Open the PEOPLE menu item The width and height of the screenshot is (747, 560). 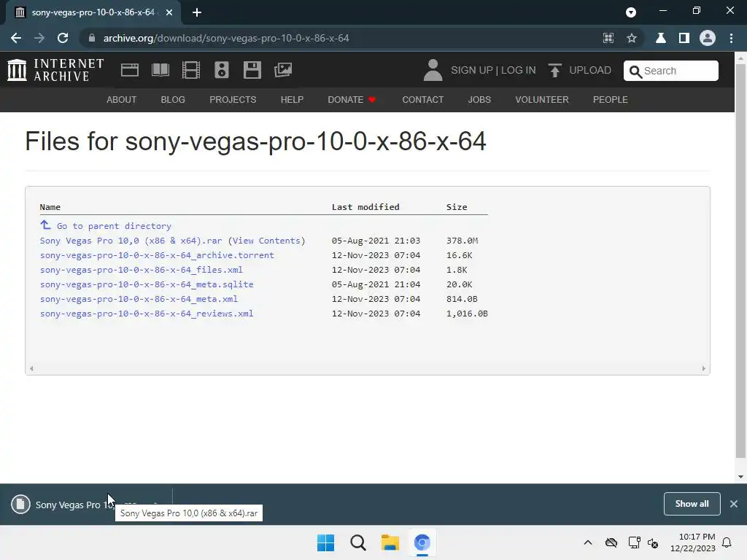(611, 99)
